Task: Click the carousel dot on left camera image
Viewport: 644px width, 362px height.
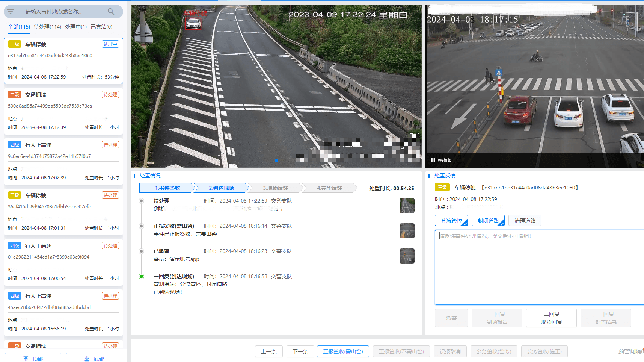Action: [276, 161]
